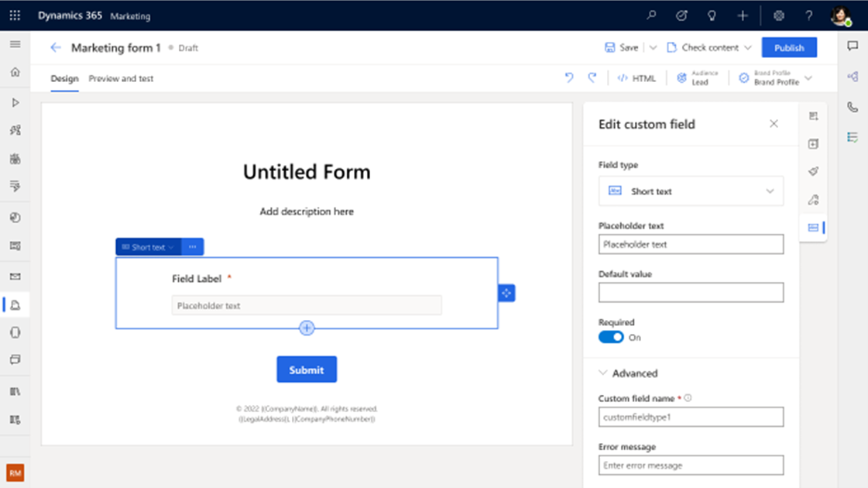868x488 pixels.
Task: Add element with the plus circle
Action: [x=307, y=328]
